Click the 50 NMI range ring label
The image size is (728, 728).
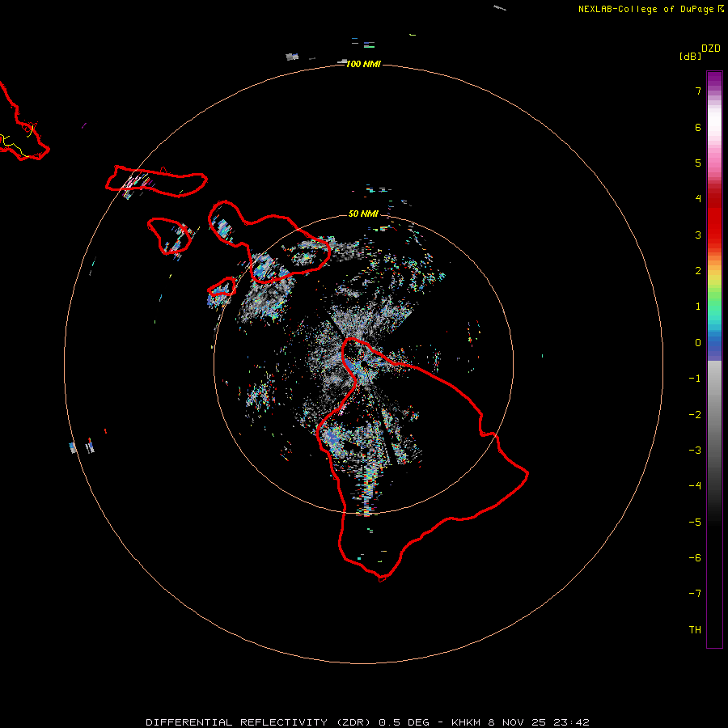[x=363, y=214]
